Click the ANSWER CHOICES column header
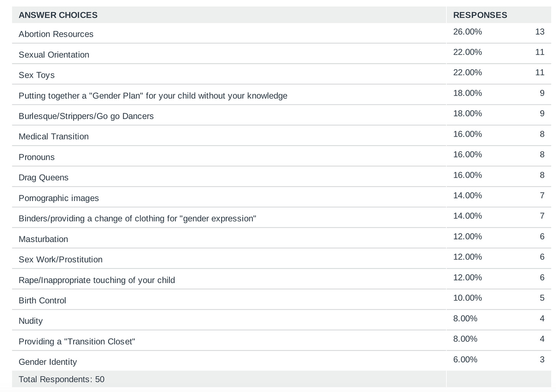The width and height of the screenshot is (556, 392). tap(58, 15)
